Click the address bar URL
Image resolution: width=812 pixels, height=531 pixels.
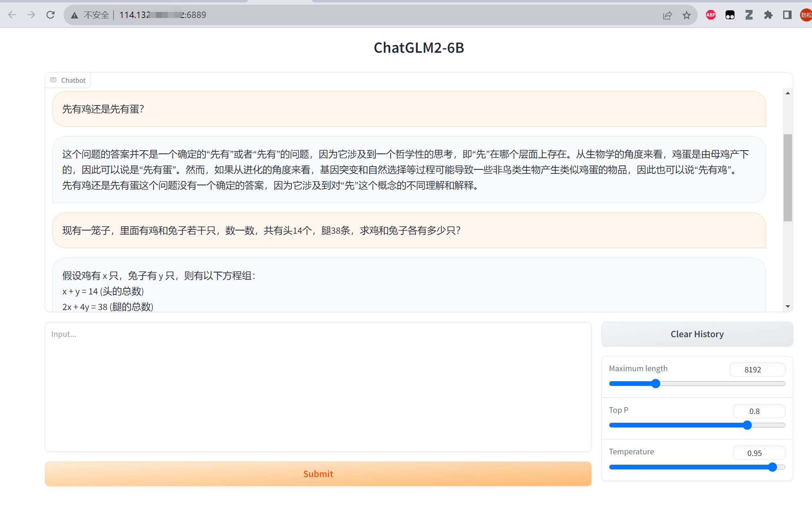(x=163, y=15)
